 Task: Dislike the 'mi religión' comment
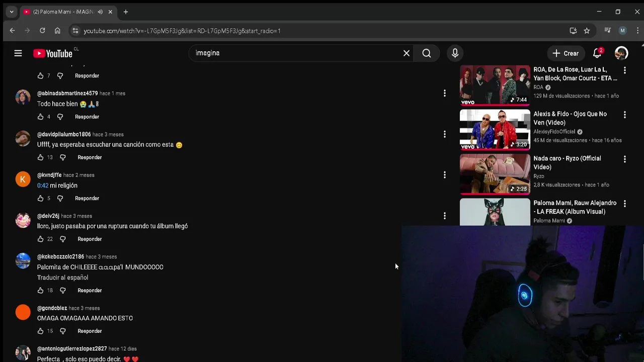pos(60,198)
